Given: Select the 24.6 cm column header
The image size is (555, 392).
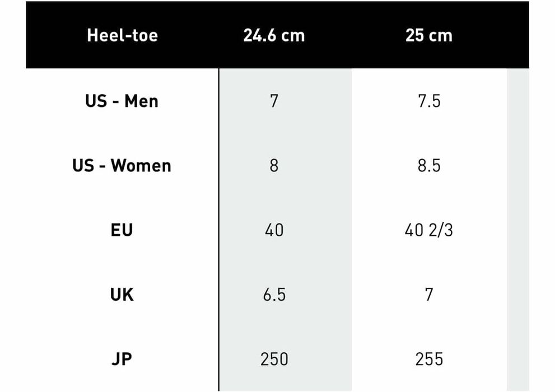Looking at the screenshot, I should (x=274, y=35).
